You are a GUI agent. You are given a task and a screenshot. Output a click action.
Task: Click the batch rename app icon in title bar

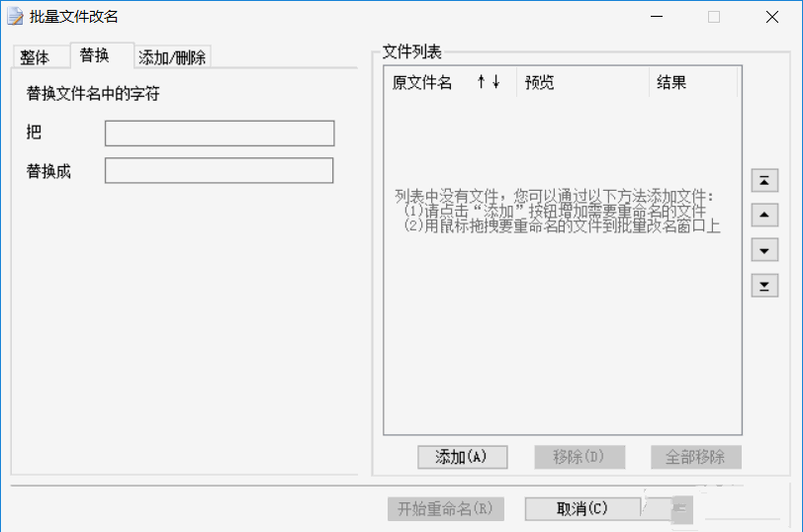[x=15, y=16]
